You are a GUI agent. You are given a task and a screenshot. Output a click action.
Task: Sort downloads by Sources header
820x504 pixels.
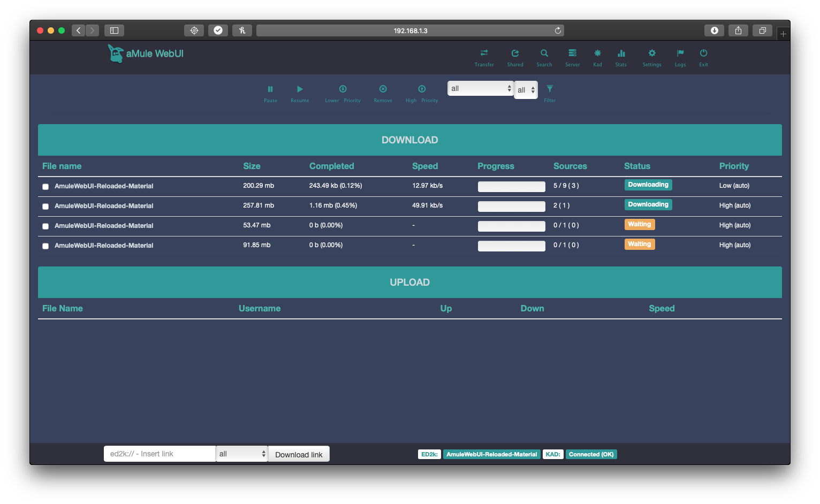point(570,166)
